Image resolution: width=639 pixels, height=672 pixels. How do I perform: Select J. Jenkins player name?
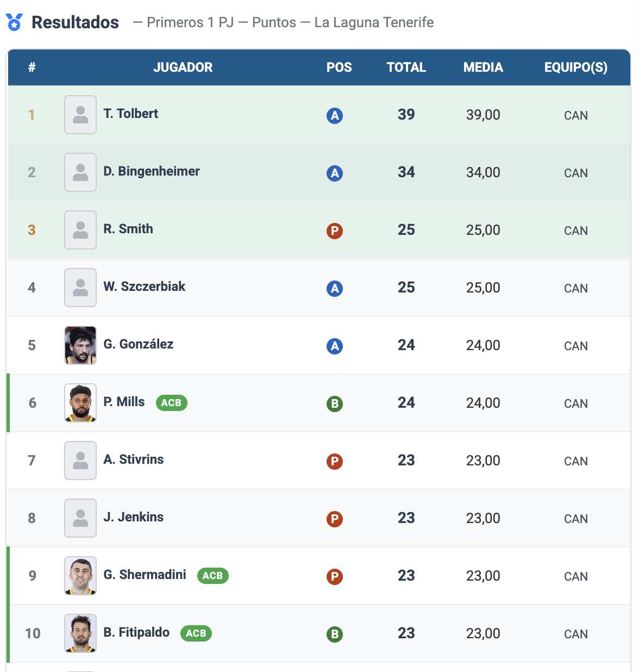click(x=134, y=517)
